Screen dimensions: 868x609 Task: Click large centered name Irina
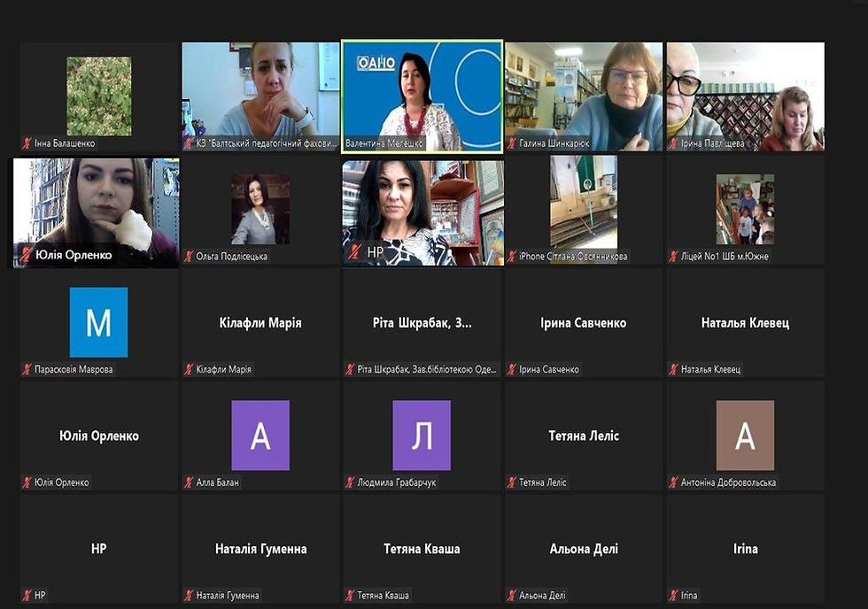pos(745,549)
